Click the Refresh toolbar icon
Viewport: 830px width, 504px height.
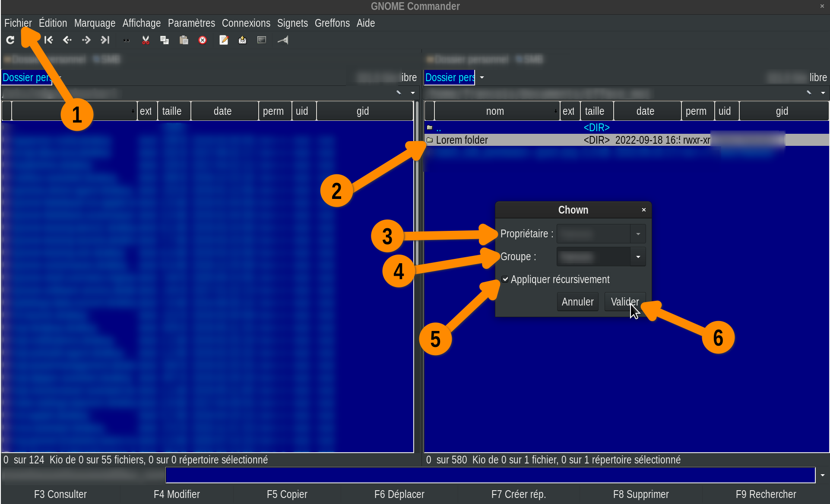[10, 40]
